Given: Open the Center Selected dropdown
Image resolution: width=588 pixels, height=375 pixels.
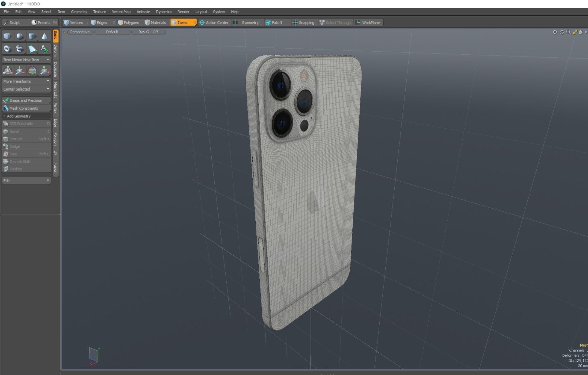Looking at the screenshot, I should click(x=26, y=89).
